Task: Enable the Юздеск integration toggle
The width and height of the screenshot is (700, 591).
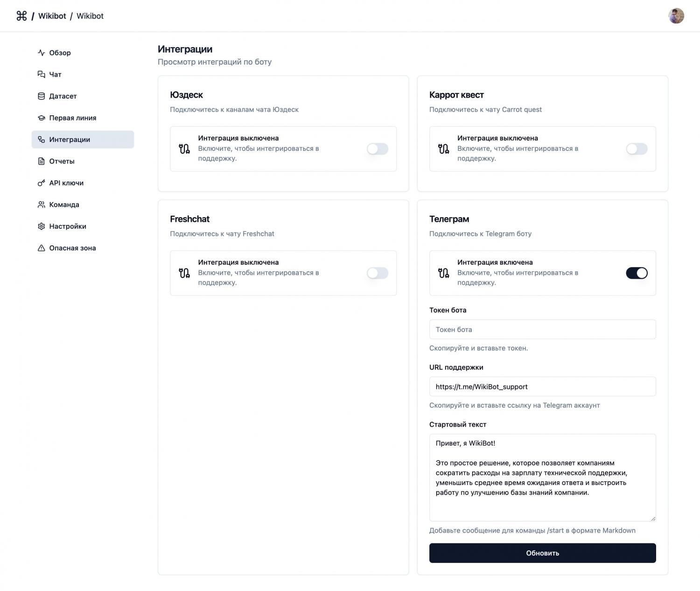Action: point(377,149)
